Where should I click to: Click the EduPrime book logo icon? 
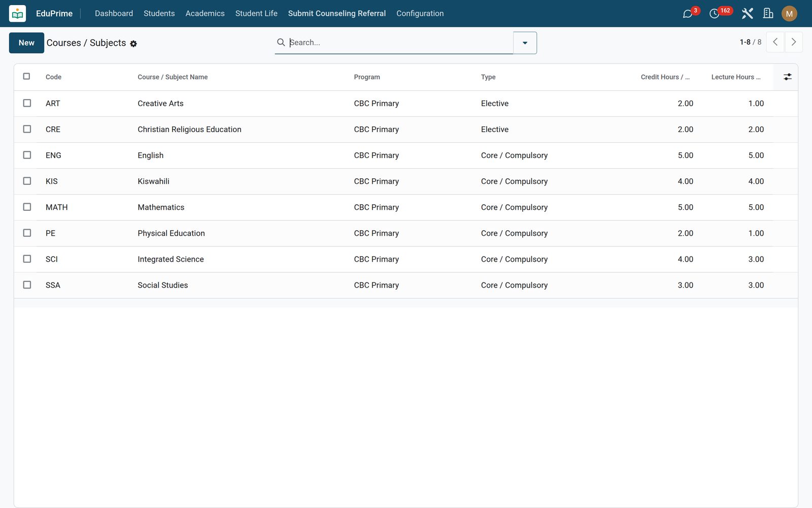click(17, 14)
